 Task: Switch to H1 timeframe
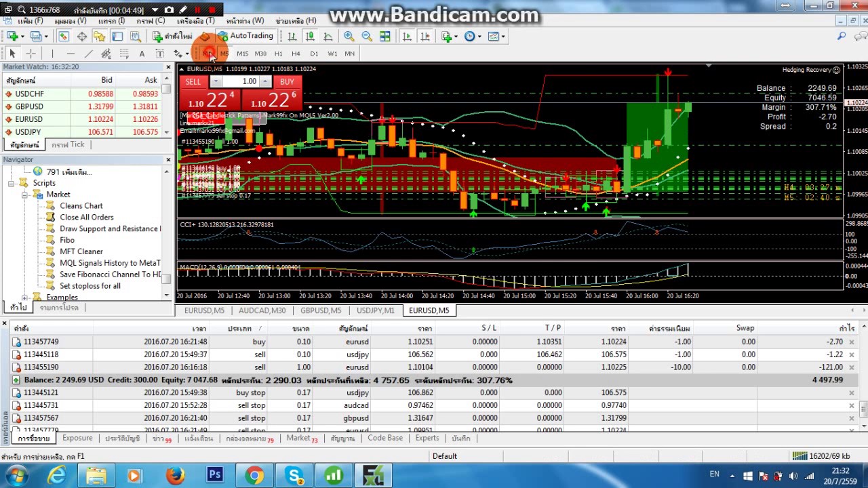pyautogui.click(x=278, y=54)
